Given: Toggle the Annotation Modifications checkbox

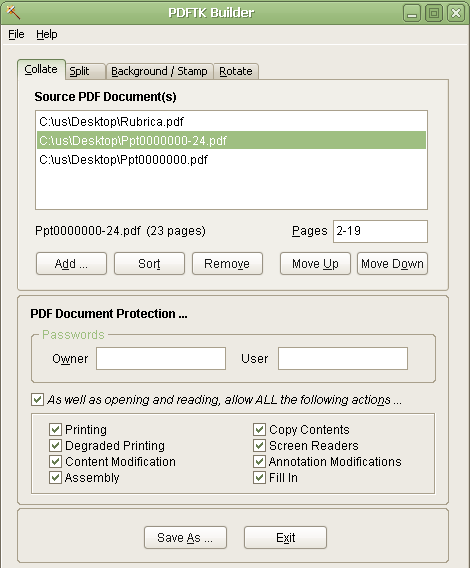Looking at the screenshot, I should (259, 462).
